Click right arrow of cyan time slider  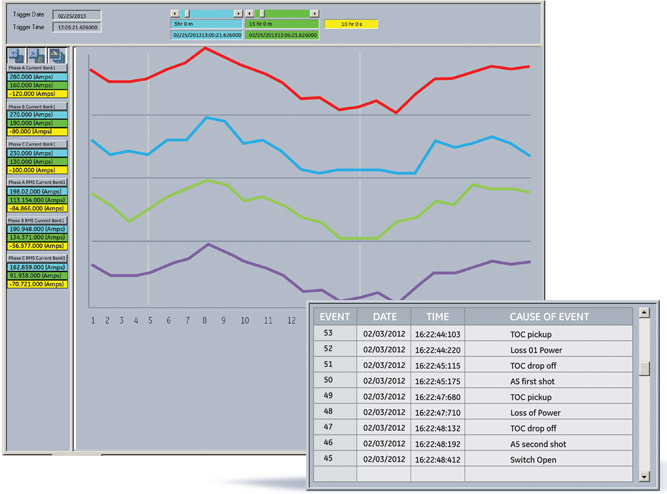click(238, 13)
